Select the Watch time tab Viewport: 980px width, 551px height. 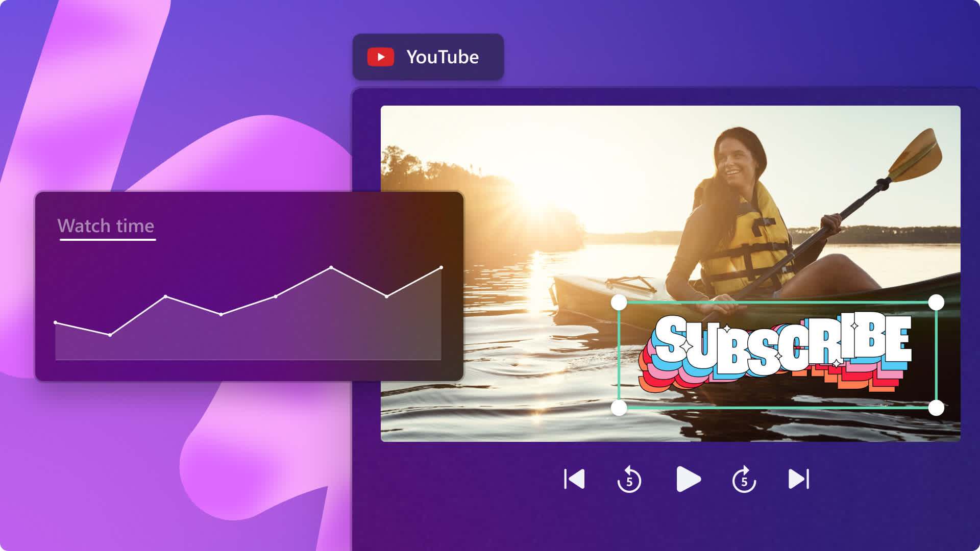[106, 226]
